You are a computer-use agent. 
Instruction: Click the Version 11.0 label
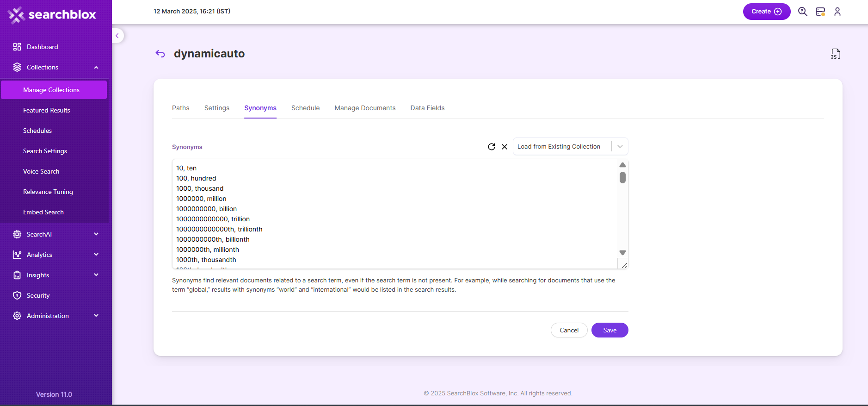pos(54,394)
